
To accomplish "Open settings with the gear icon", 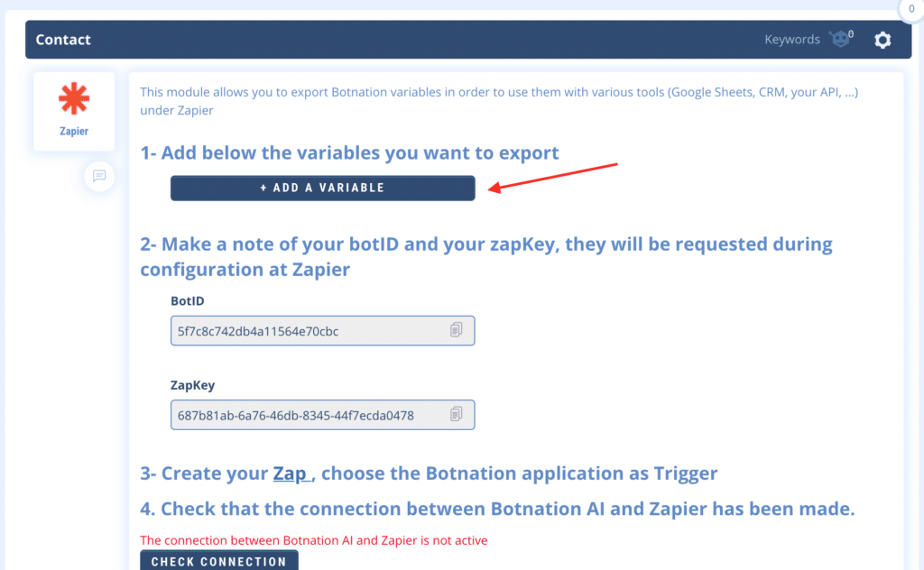I will pos(882,40).
